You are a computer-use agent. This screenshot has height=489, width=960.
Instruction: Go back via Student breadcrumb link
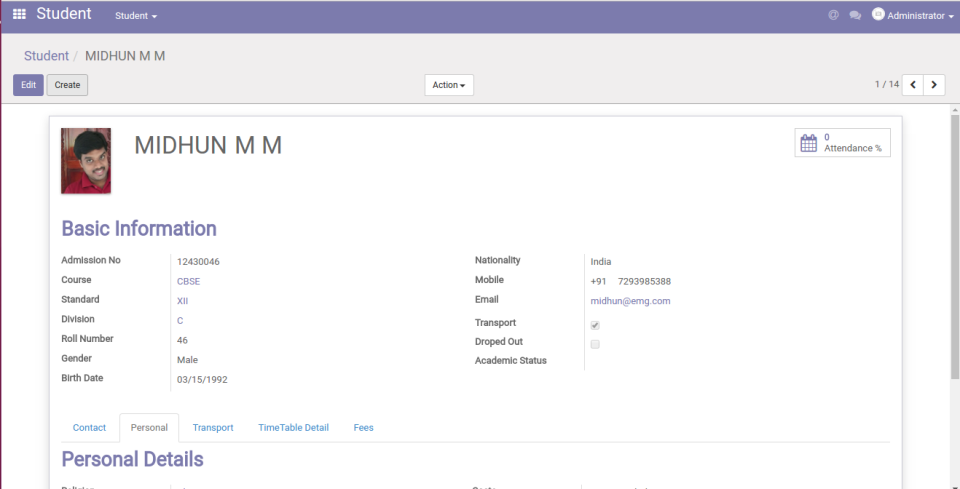[x=46, y=56]
